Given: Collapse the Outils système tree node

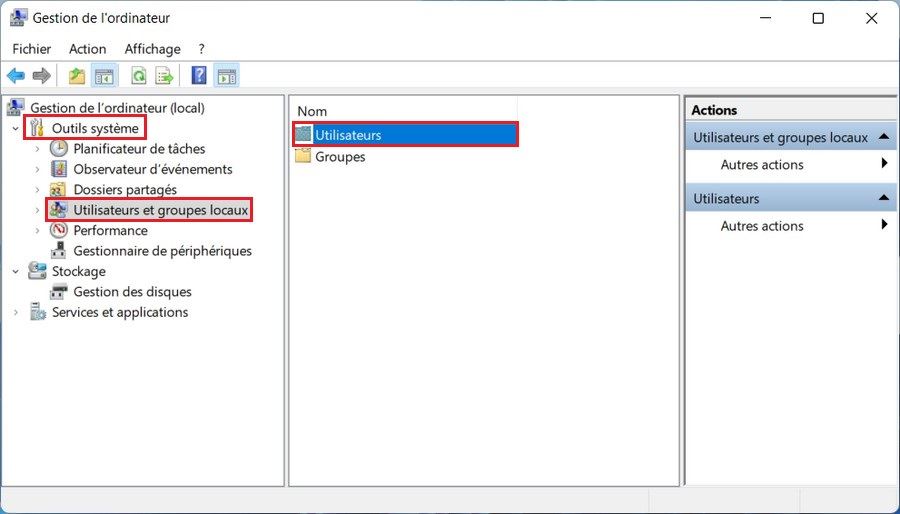Looking at the screenshot, I should [15, 129].
